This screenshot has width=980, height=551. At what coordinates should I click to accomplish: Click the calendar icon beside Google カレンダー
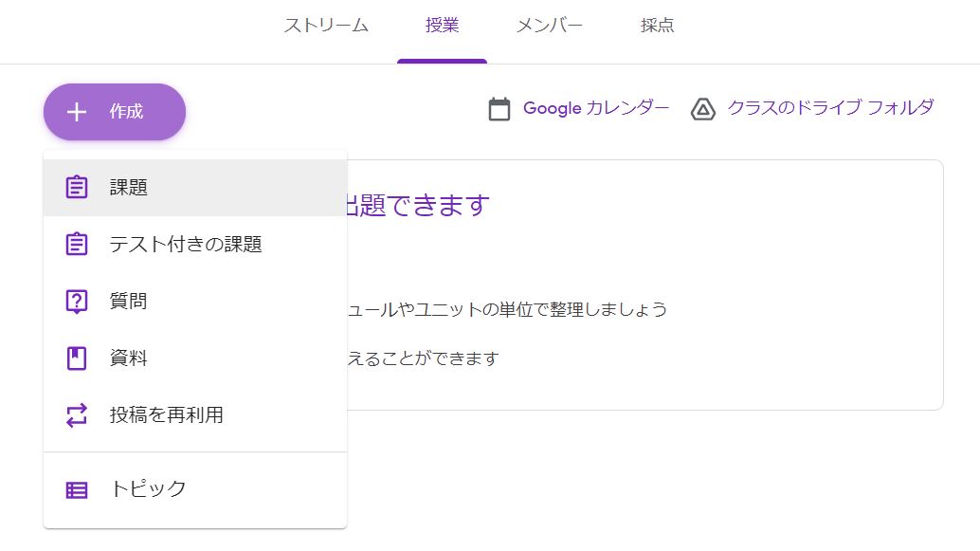pyautogui.click(x=499, y=108)
